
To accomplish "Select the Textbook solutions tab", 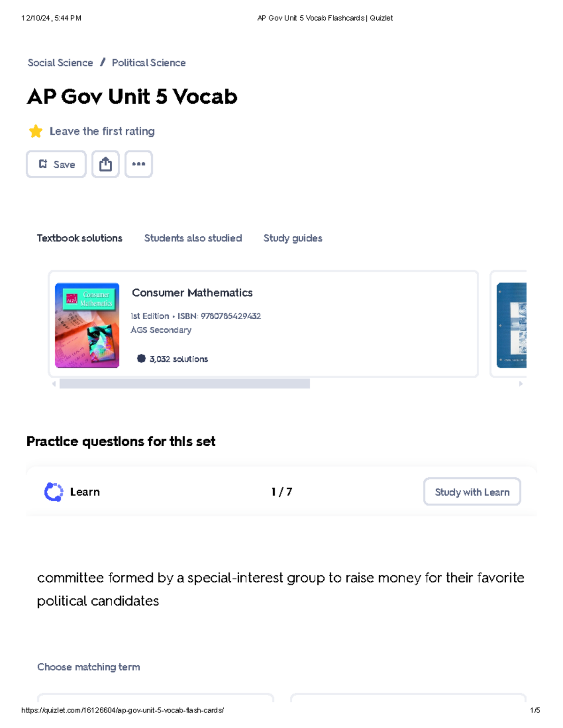I will [x=79, y=238].
